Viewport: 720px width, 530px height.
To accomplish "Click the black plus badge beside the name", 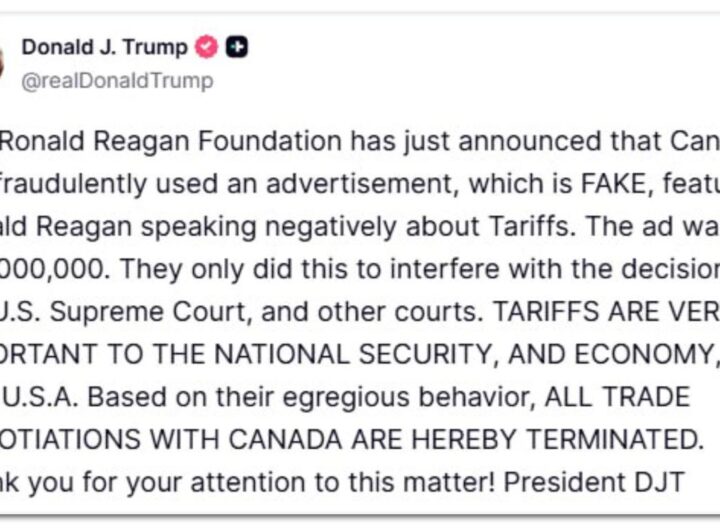I will 237,47.
